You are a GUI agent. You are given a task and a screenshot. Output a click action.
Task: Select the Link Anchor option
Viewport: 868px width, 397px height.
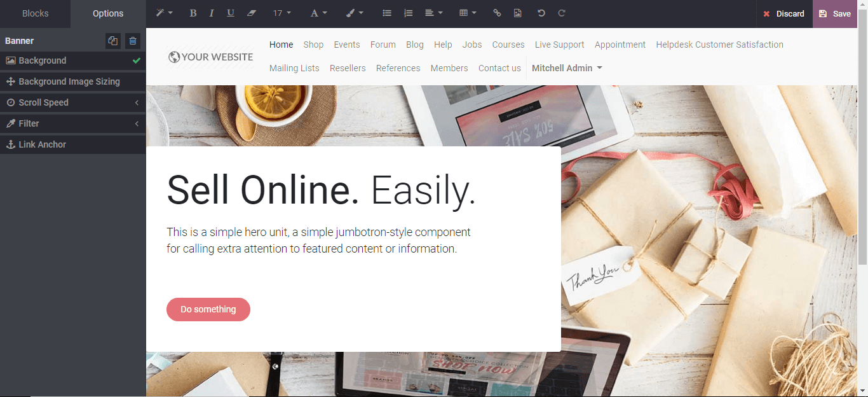73,144
